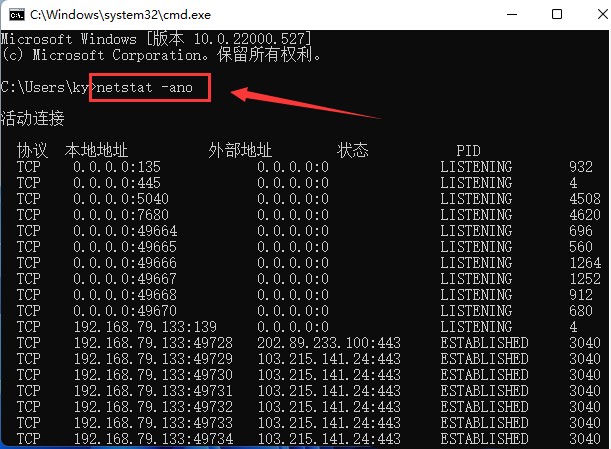Click the Microsoft Windows version line
This screenshot has height=449, width=611.
pyautogui.click(x=155, y=39)
